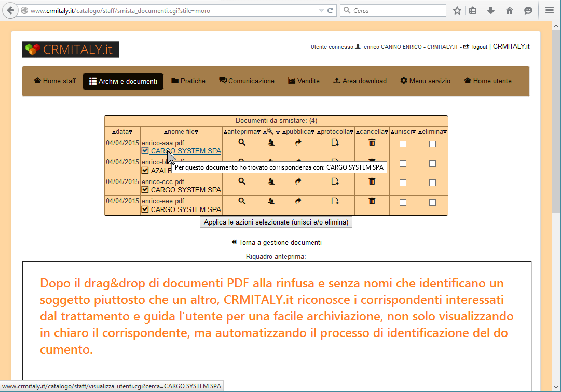Sort the nome file column descending
The image size is (561, 392).
click(x=196, y=132)
